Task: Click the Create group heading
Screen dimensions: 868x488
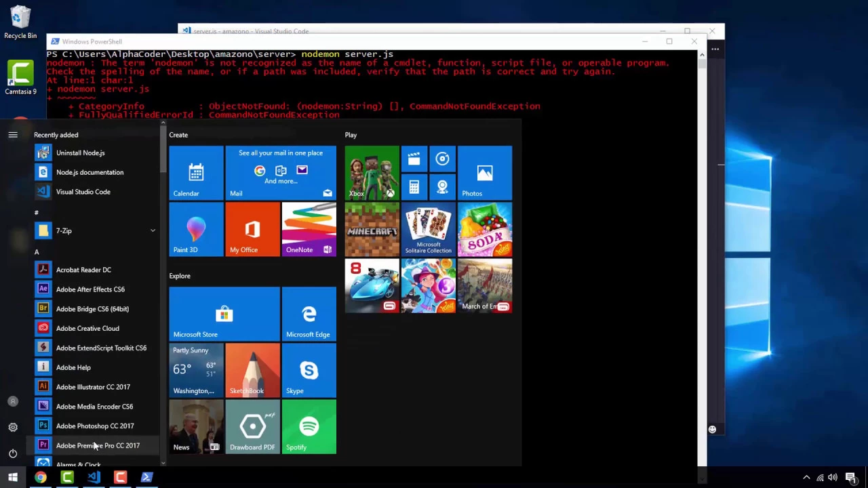Action: click(178, 135)
